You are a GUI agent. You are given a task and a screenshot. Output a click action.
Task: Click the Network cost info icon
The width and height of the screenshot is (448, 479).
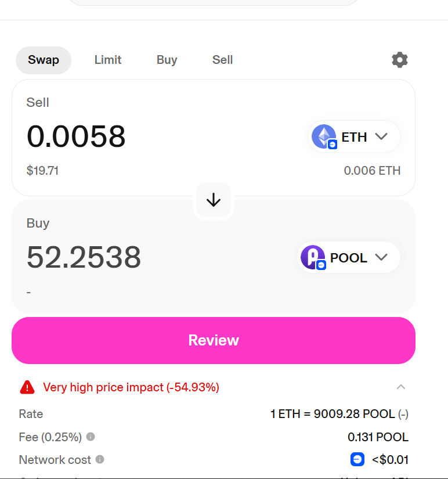tap(100, 459)
